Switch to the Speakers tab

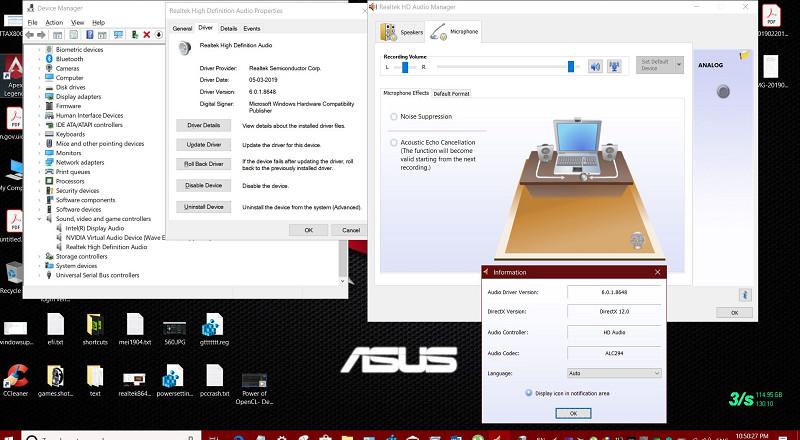(400, 32)
